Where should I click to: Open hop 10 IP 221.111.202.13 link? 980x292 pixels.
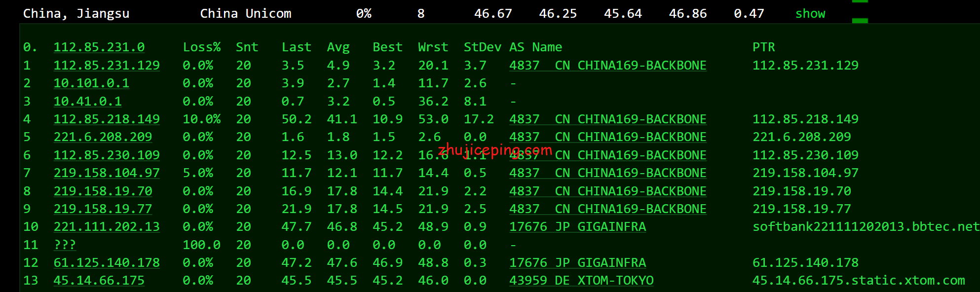[107, 227]
